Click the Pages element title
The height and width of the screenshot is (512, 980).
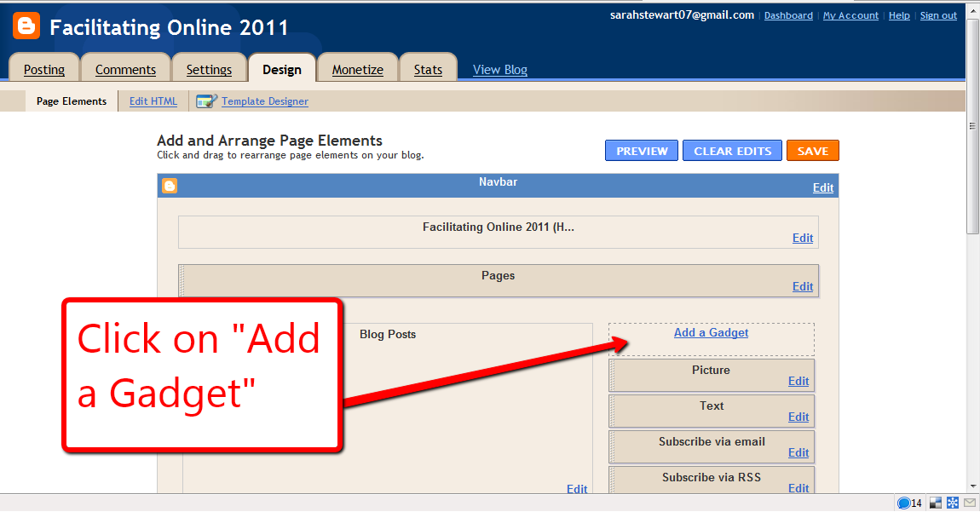click(499, 276)
